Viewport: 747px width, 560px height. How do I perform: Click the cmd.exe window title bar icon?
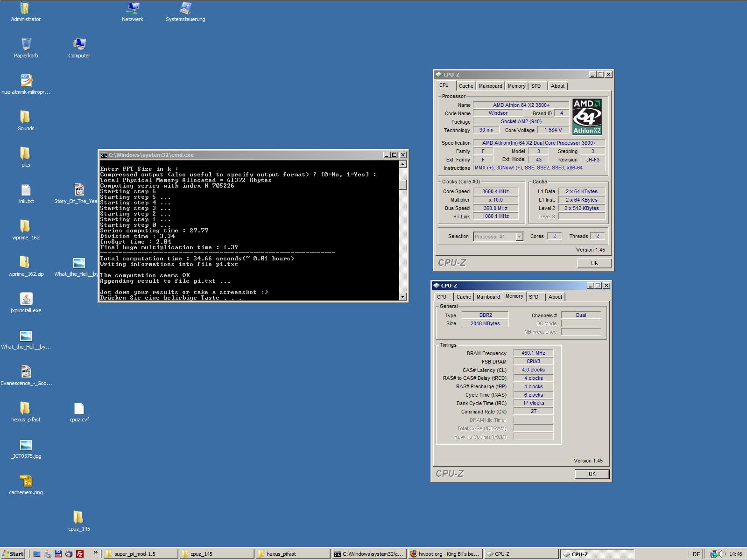pos(104,155)
